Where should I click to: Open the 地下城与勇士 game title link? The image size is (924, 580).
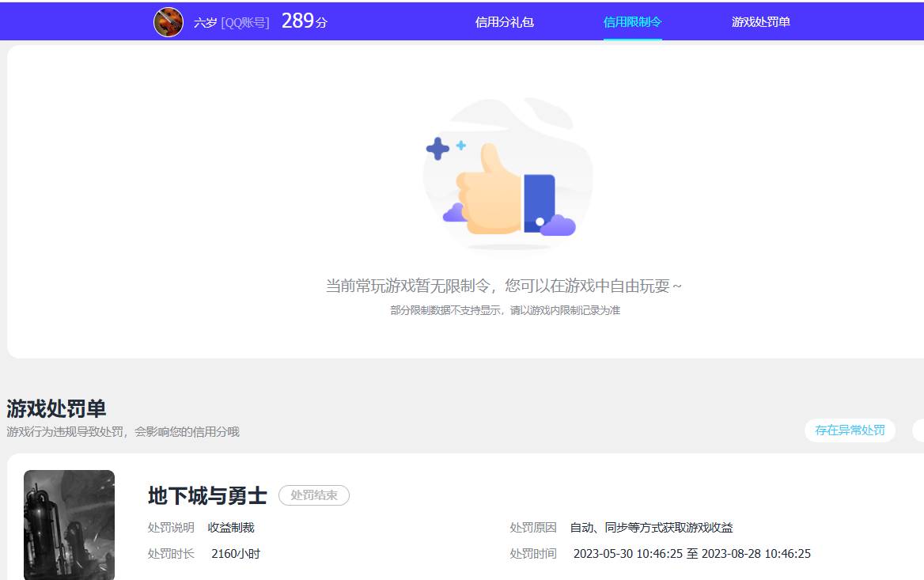206,495
